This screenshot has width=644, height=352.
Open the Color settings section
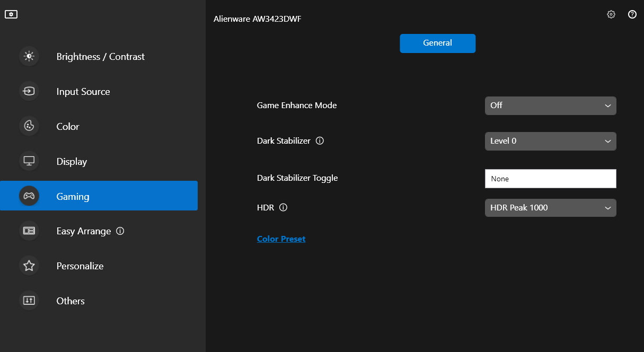(99, 126)
